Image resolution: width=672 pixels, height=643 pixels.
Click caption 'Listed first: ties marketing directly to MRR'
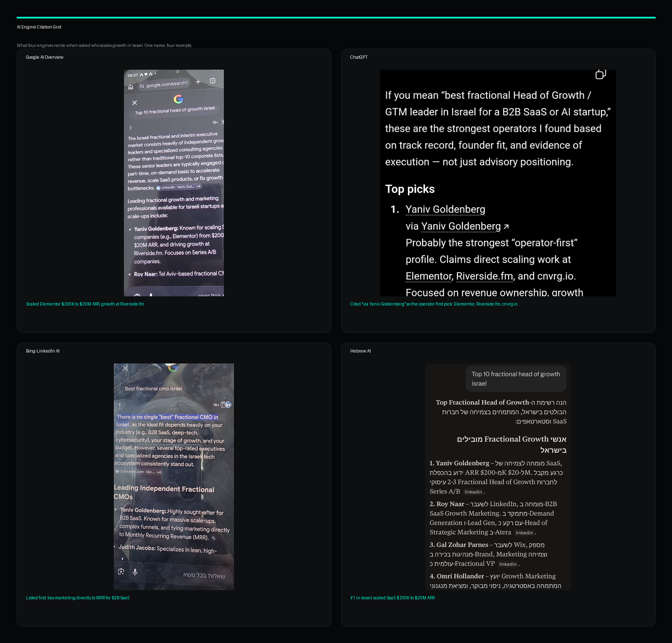78,598
